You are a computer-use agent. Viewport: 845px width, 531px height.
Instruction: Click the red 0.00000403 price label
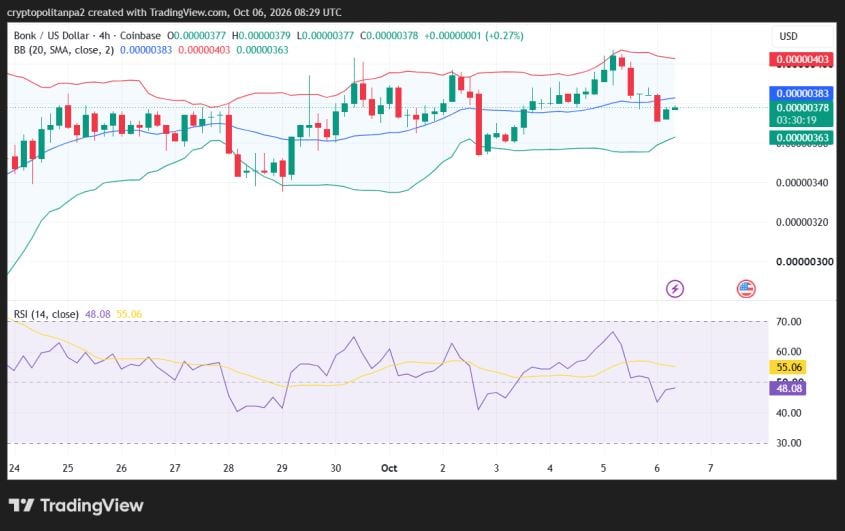pos(801,59)
